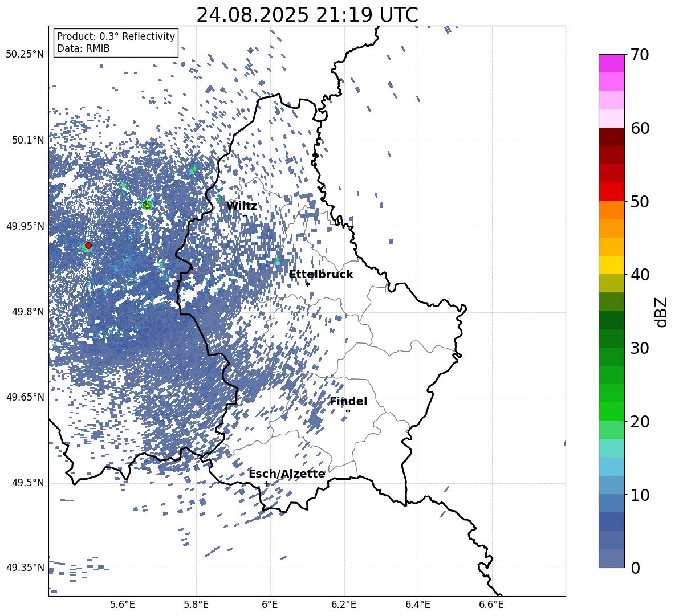Click the 49.8°N latitude label

pos(27,312)
